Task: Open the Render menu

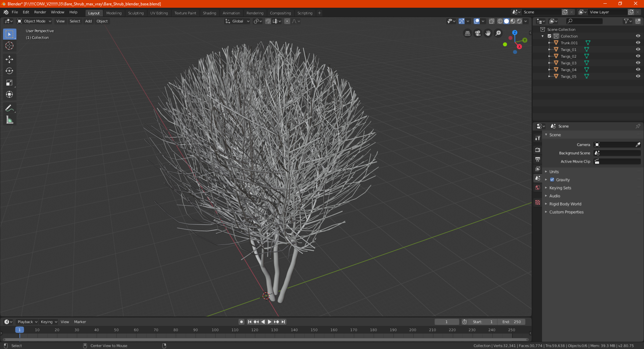Action: tap(40, 12)
